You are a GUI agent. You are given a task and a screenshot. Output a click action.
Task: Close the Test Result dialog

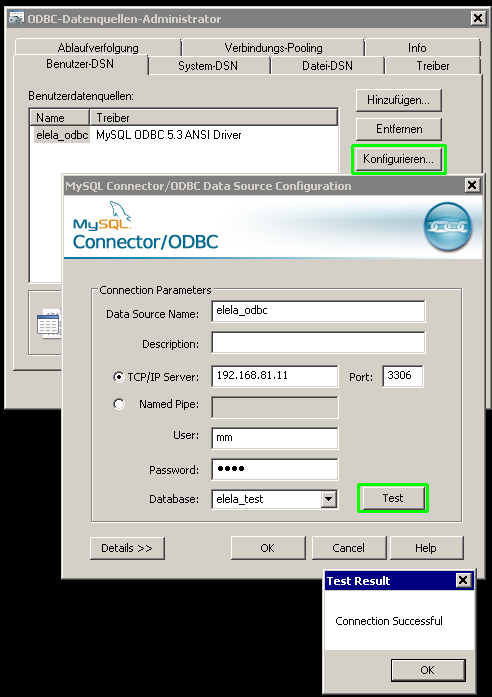[x=463, y=580]
